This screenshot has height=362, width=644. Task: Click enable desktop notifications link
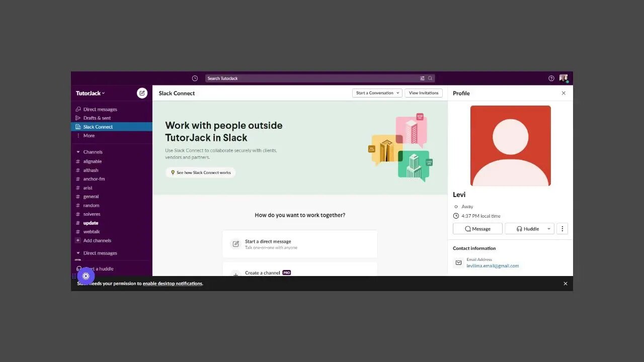(173, 284)
